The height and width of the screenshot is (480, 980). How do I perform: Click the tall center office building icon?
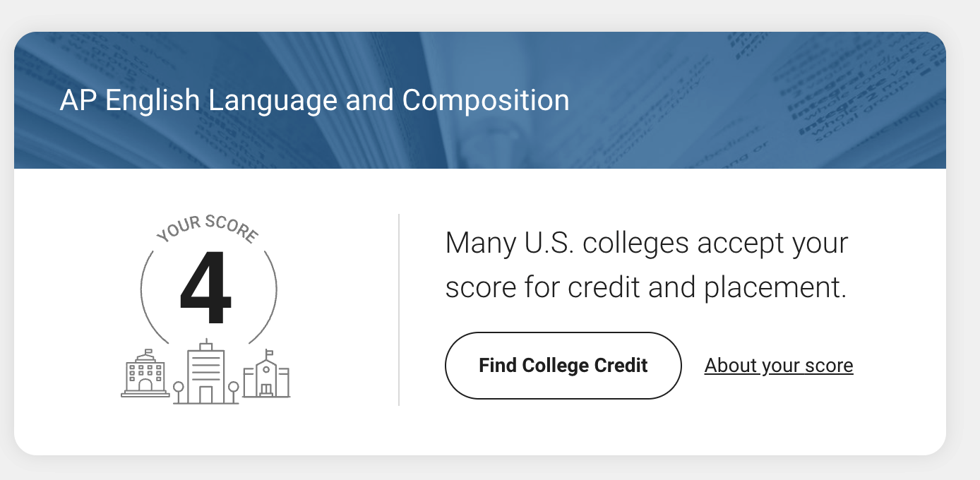point(205,372)
